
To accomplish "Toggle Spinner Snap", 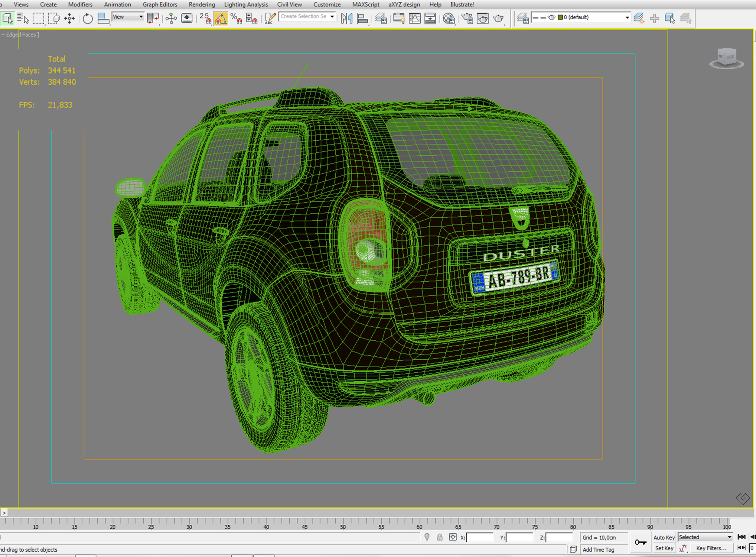I will [251, 18].
